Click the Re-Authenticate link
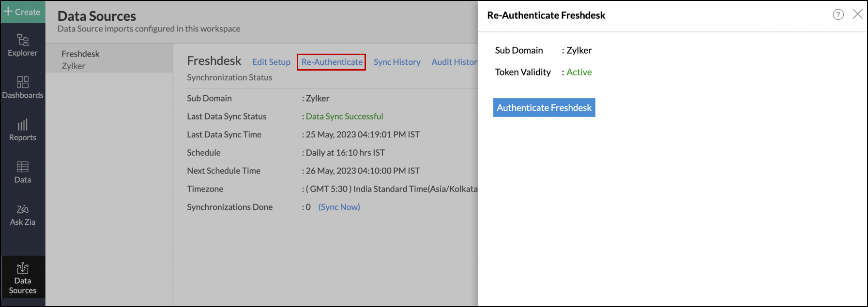 (332, 62)
